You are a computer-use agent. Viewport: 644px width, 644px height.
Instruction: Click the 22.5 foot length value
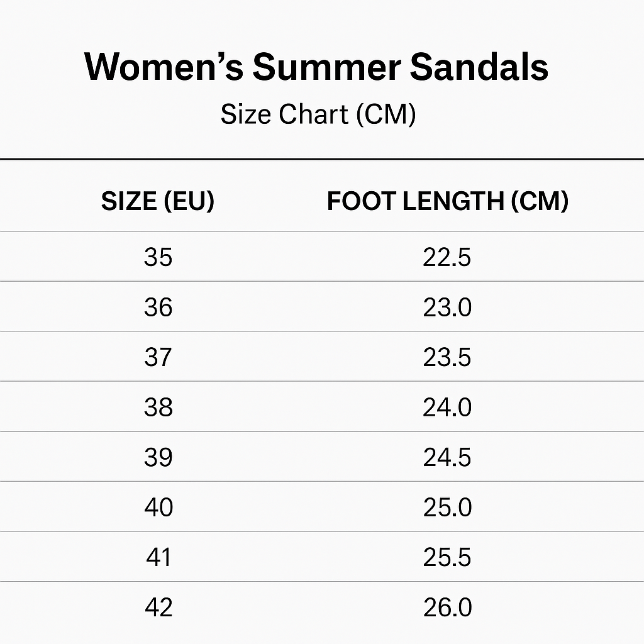pyautogui.click(x=447, y=257)
